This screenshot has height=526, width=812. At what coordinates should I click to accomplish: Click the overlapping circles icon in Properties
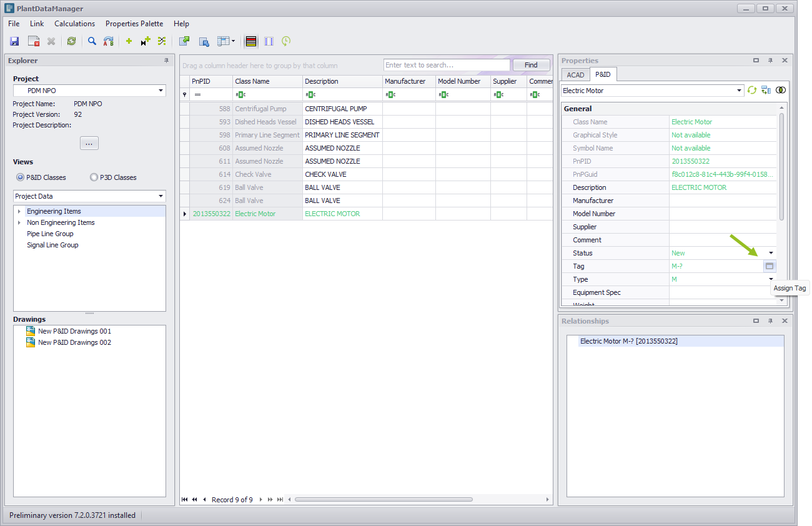tap(781, 91)
